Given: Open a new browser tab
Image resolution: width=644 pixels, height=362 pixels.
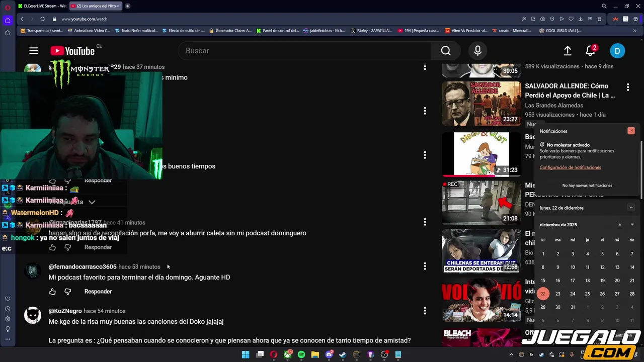Looking at the screenshot, I should 128,6.
